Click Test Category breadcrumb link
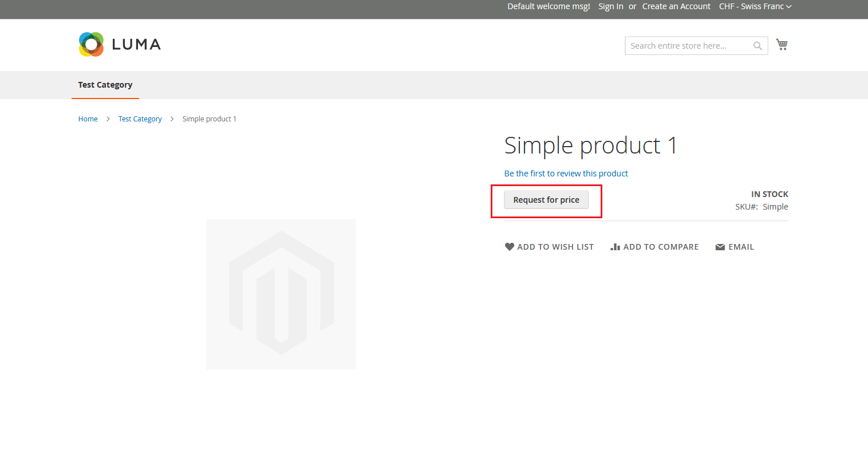The height and width of the screenshot is (453, 868). tap(140, 119)
